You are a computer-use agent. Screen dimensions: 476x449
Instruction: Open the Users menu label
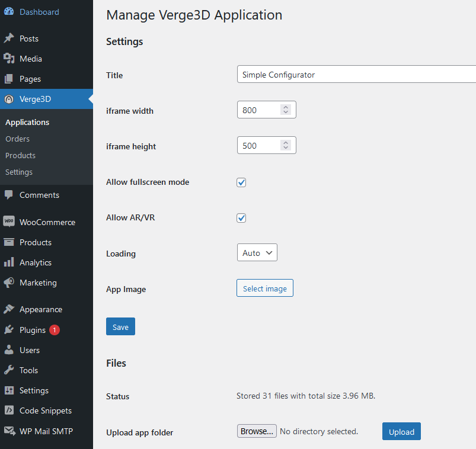click(30, 350)
